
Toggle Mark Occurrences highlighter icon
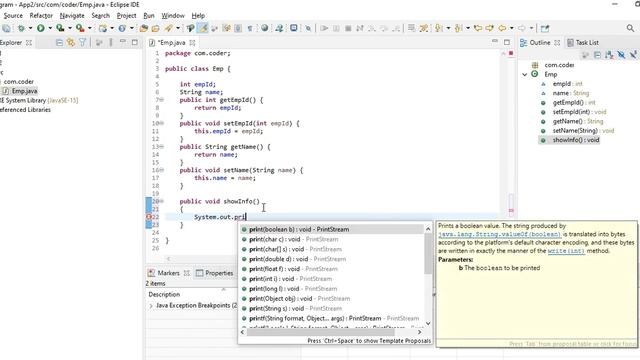click(x=202, y=28)
